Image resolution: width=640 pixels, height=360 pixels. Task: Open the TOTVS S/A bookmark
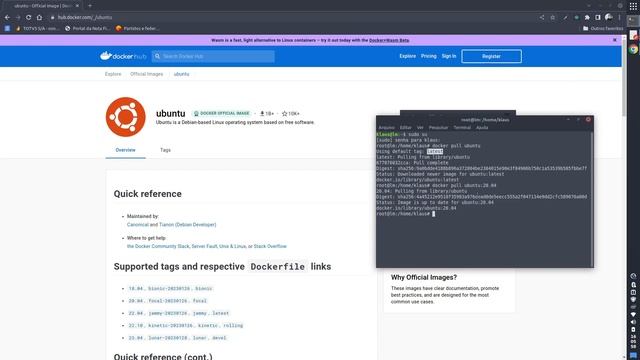37,29
